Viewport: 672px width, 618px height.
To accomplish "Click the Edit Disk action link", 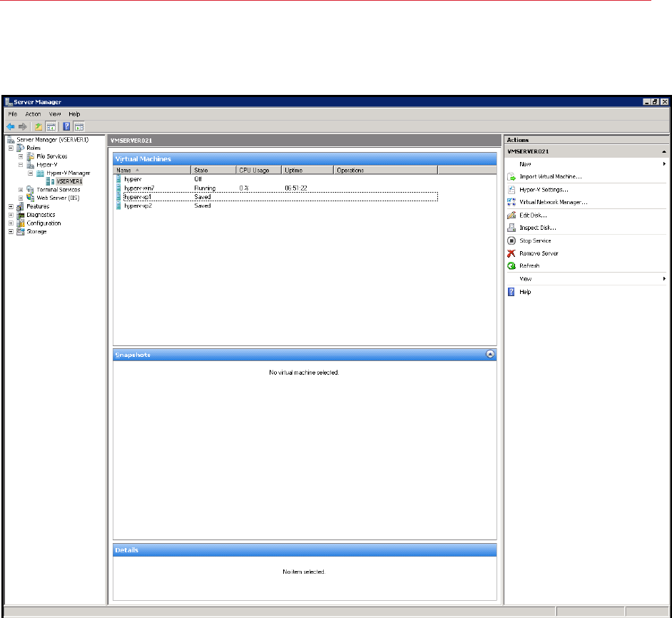I will tap(533, 216).
